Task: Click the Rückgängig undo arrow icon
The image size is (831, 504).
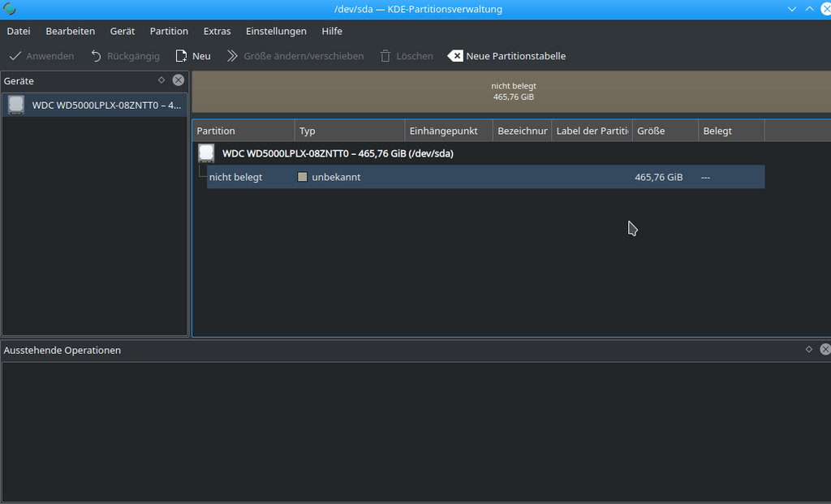Action: coord(96,56)
